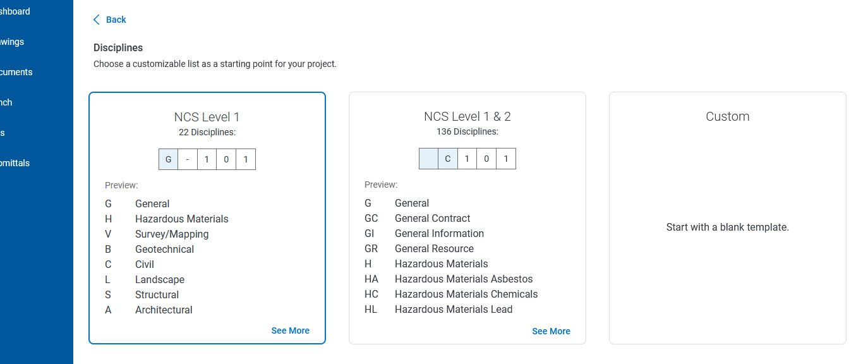Expand NCS Level 1 & 2 See More
868x364 pixels.
pos(551,331)
